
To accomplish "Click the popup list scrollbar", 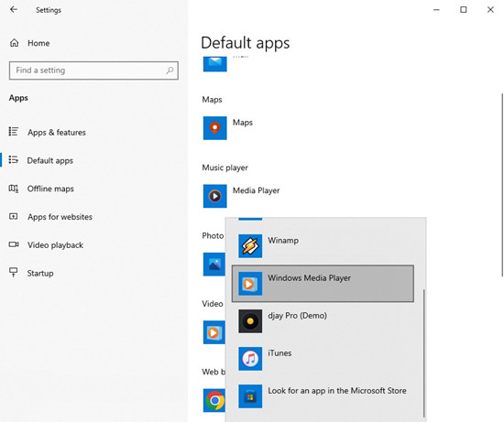I will (424, 352).
